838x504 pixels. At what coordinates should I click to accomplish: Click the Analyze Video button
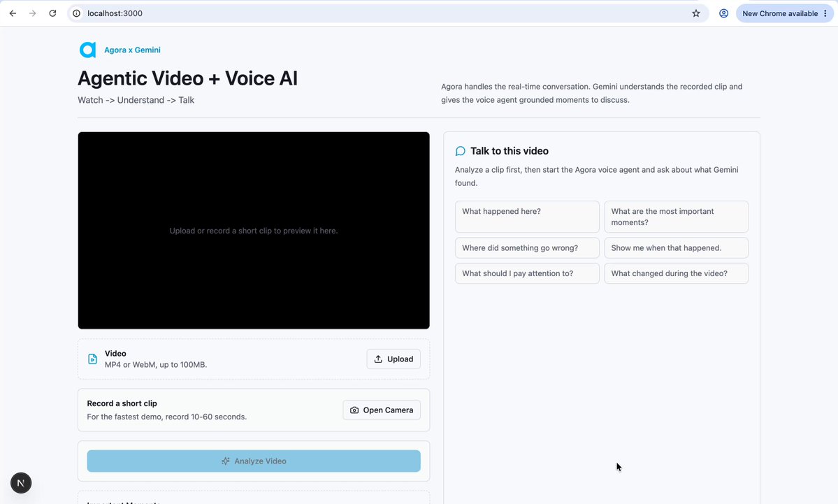[x=254, y=461]
